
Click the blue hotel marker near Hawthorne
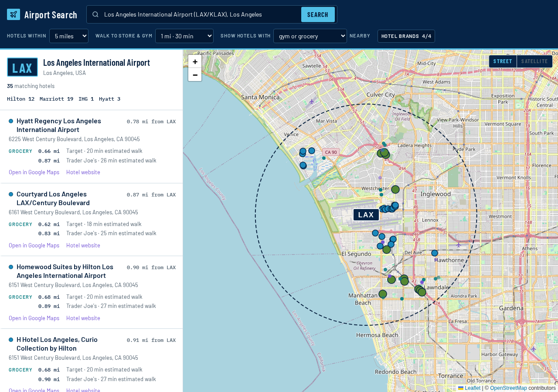coord(435,253)
